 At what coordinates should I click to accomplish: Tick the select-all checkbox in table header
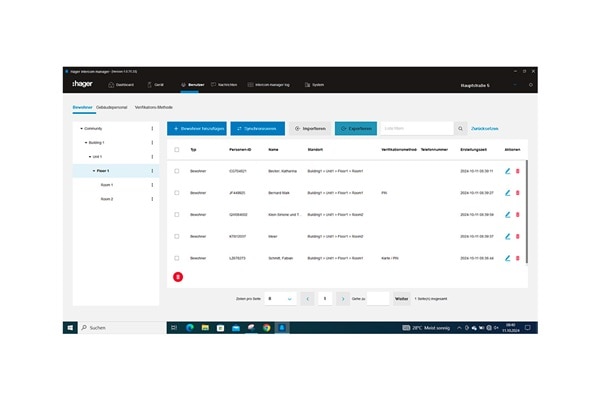point(177,150)
